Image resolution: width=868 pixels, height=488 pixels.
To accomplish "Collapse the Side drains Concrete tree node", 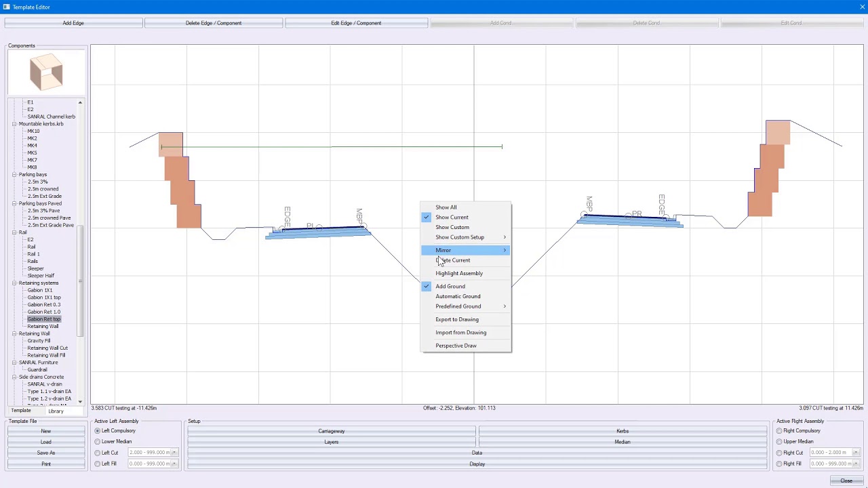I will (x=14, y=377).
